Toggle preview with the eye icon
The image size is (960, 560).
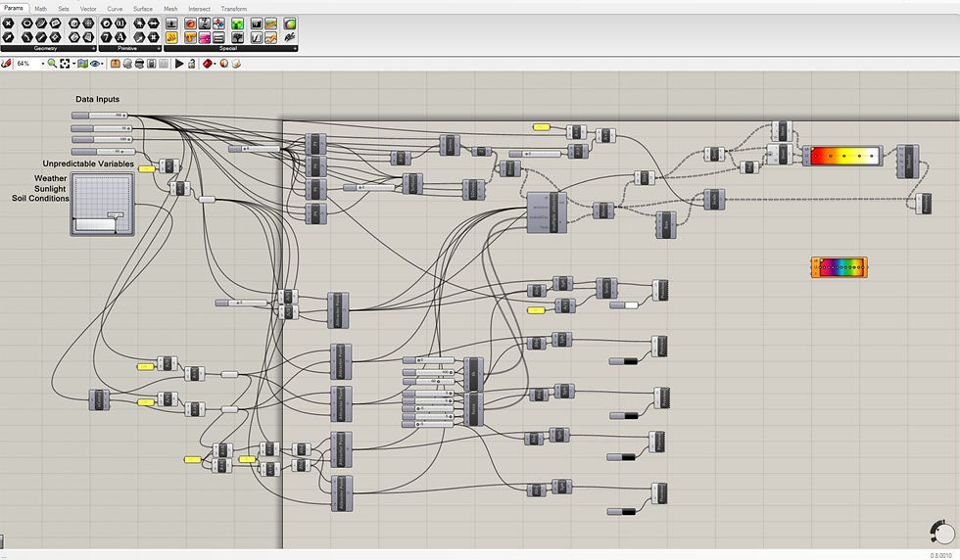[96, 64]
